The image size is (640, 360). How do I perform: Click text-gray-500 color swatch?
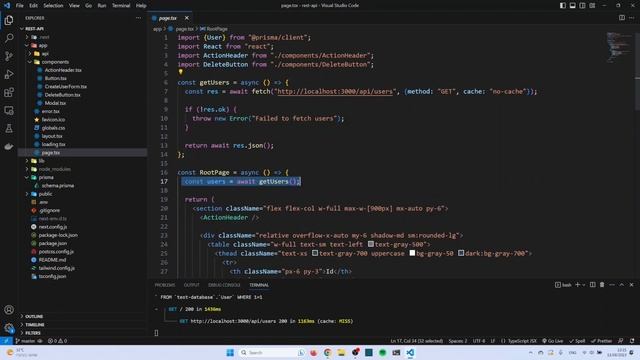click(371, 244)
